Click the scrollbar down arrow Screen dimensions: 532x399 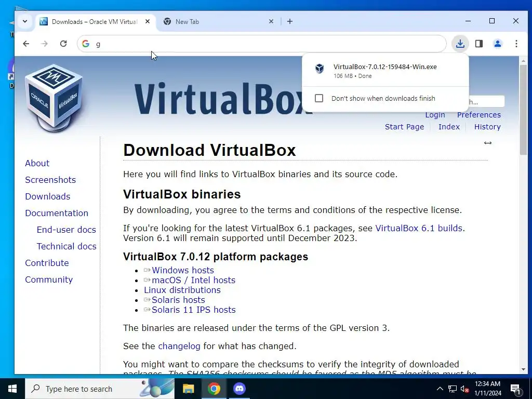coord(523,369)
